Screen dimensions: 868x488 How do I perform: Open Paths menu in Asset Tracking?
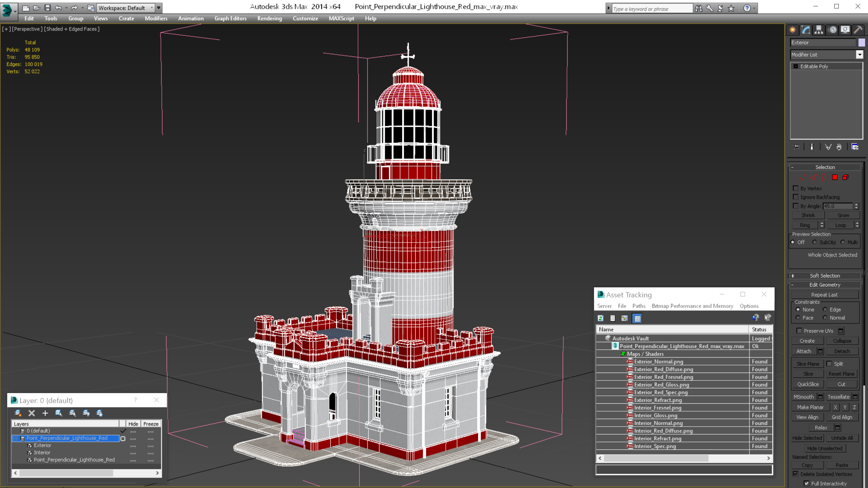639,306
